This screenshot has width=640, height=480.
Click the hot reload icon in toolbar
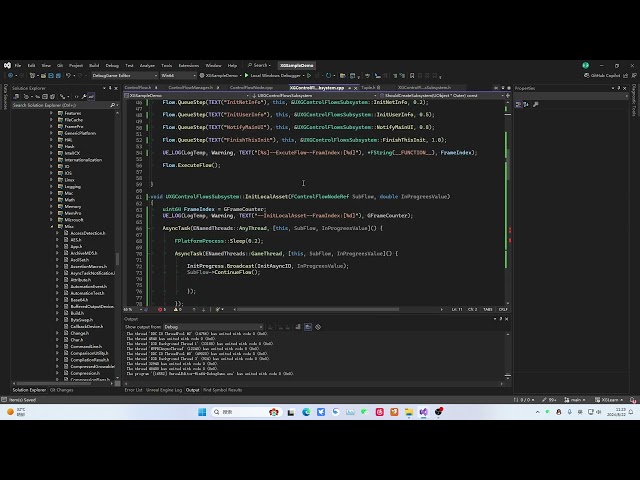pyautogui.click(x=329, y=76)
